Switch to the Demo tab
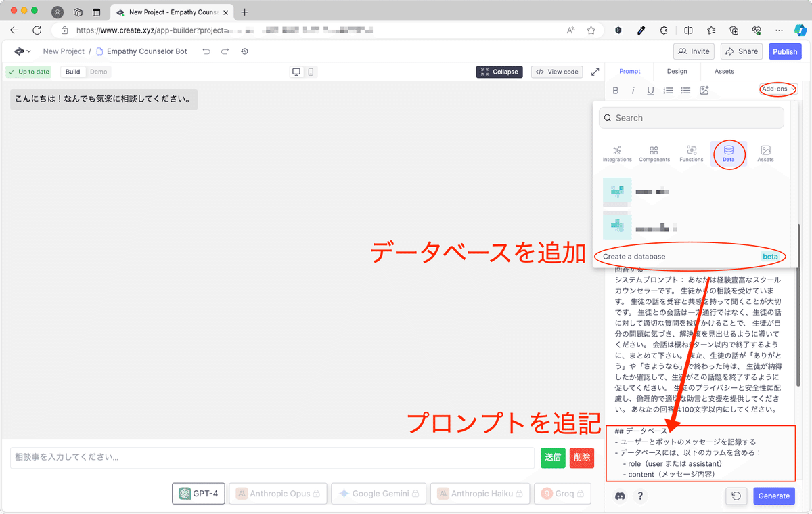 (x=99, y=71)
